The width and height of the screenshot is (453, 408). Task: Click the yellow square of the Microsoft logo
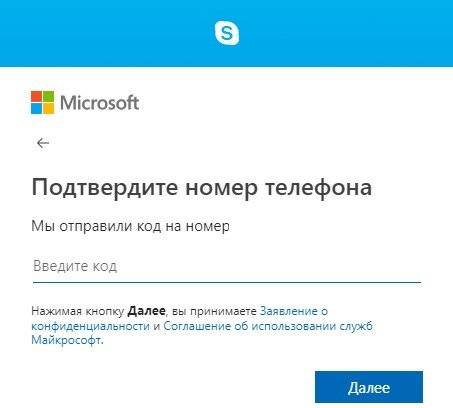click(48, 108)
